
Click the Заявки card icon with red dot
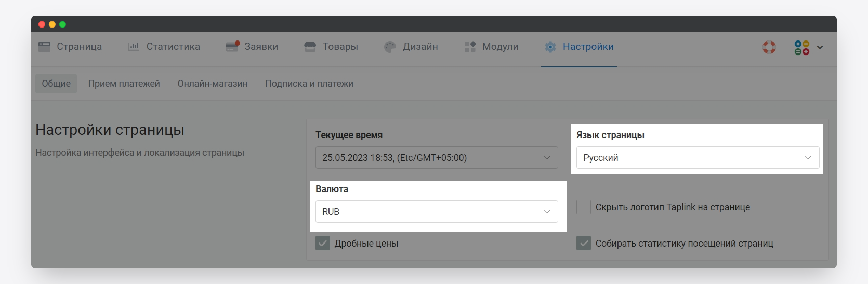click(232, 47)
